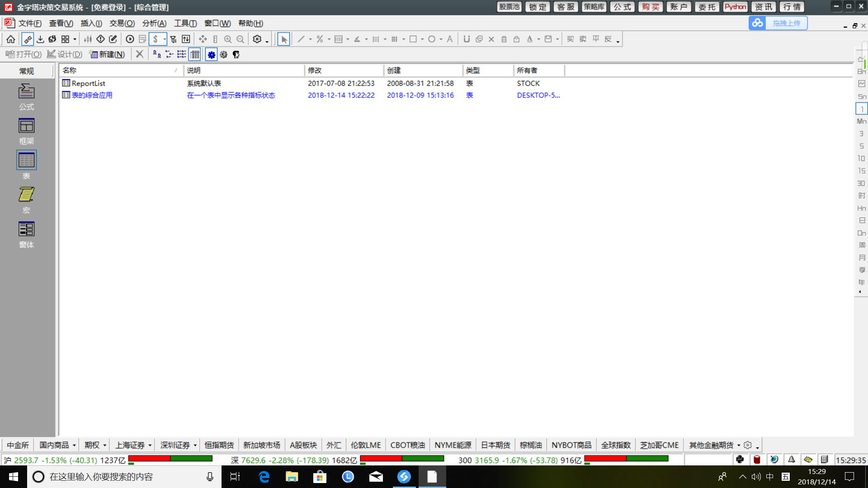Click the 新建(N) button
This screenshot has height=488, width=868.
point(108,55)
